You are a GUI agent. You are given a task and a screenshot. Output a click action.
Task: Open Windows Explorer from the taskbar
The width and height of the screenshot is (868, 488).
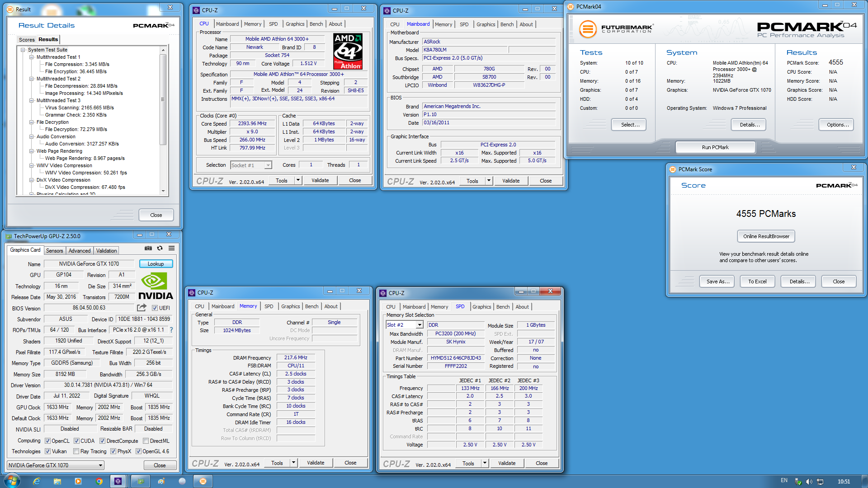pos(57,481)
